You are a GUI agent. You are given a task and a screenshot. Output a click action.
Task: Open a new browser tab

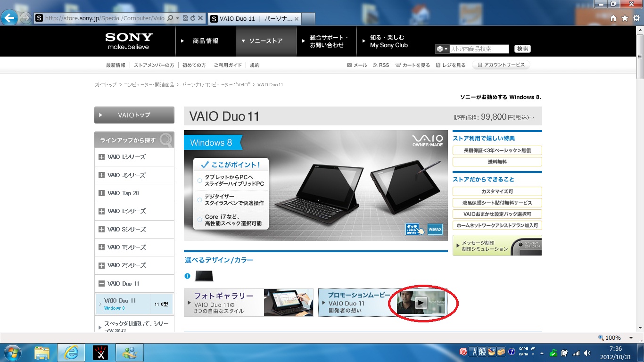tap(308, 18)
